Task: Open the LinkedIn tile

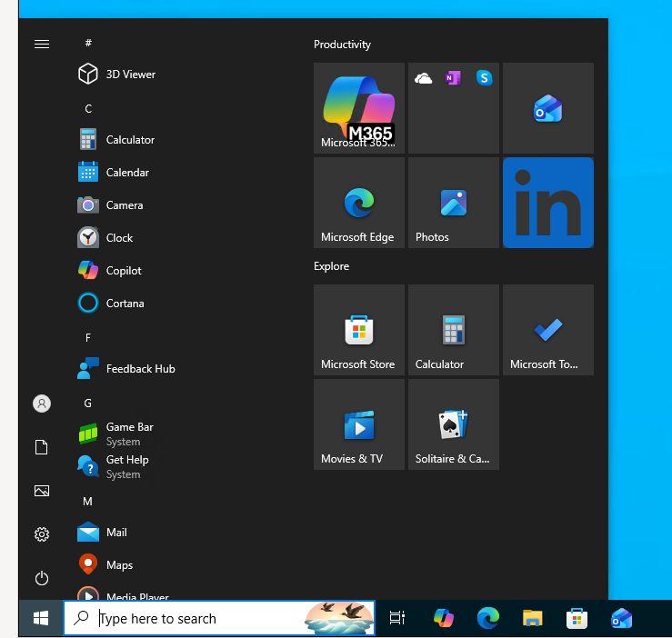Action: [x=548, y=203]
